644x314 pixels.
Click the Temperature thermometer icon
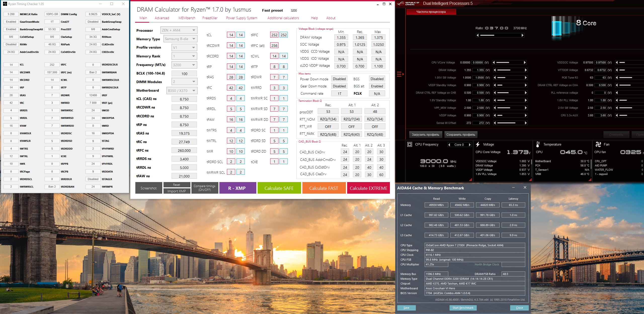pyautogui.click(x=538, y=145)
